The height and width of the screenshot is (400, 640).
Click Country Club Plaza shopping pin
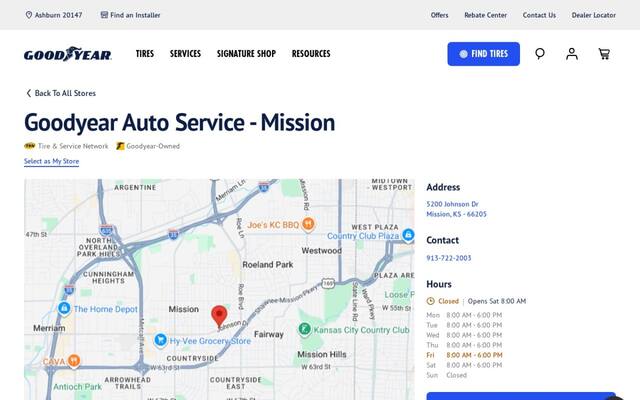tap(408, 235)
